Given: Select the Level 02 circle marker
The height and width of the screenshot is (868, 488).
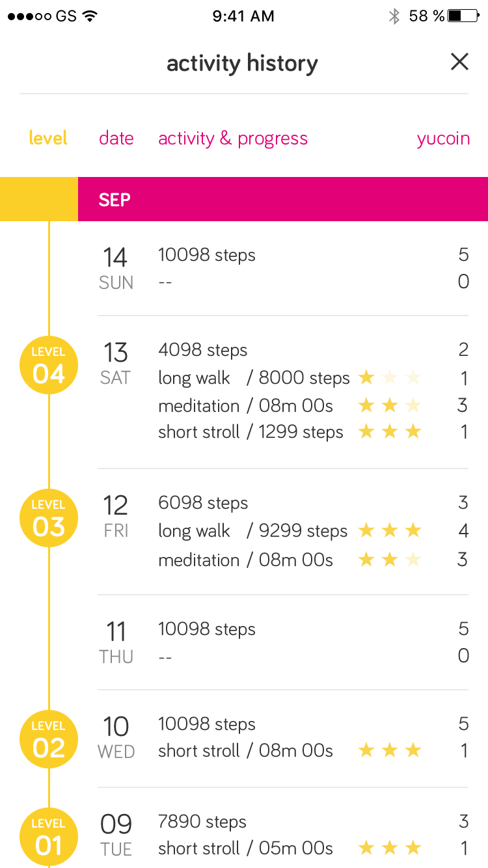Looking at the screenshot, I should (x=49, y=739).
